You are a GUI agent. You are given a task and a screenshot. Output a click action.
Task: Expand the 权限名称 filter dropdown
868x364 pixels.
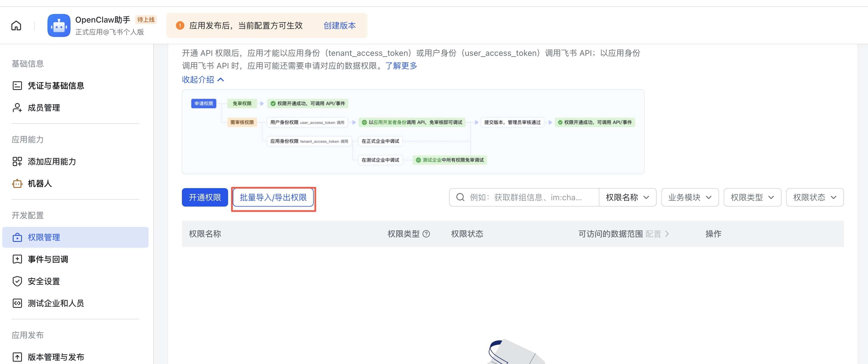pyautogui.click(x=627, y=197)
